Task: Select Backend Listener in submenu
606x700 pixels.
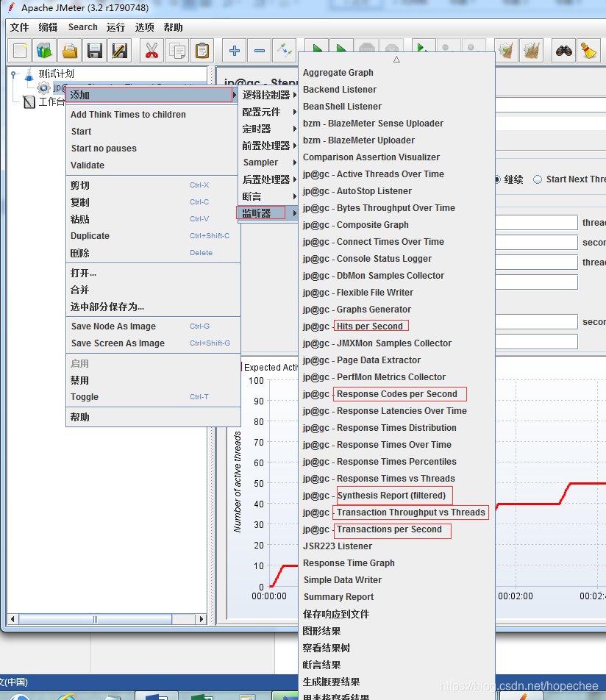Action: point(396,89)
